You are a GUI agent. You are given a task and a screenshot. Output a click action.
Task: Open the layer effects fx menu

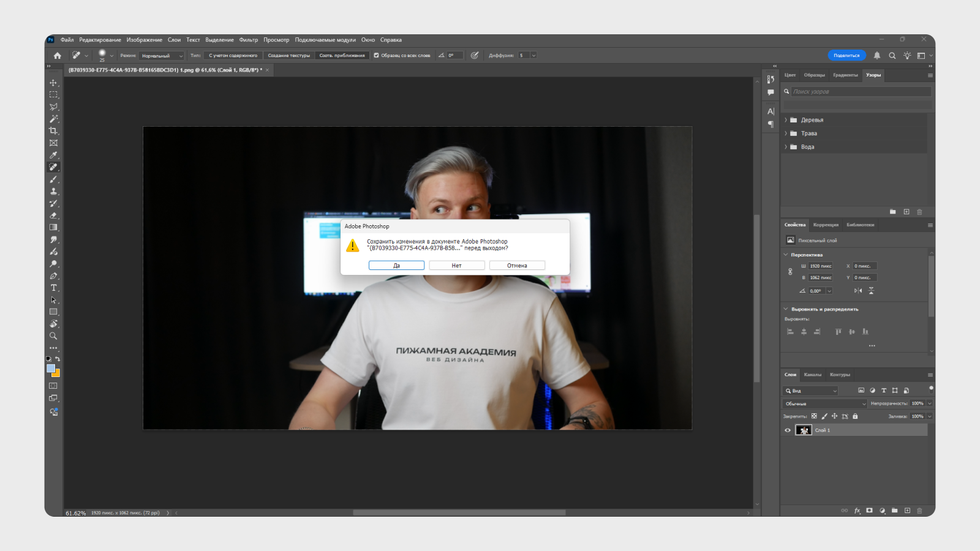tap(857, 511)
